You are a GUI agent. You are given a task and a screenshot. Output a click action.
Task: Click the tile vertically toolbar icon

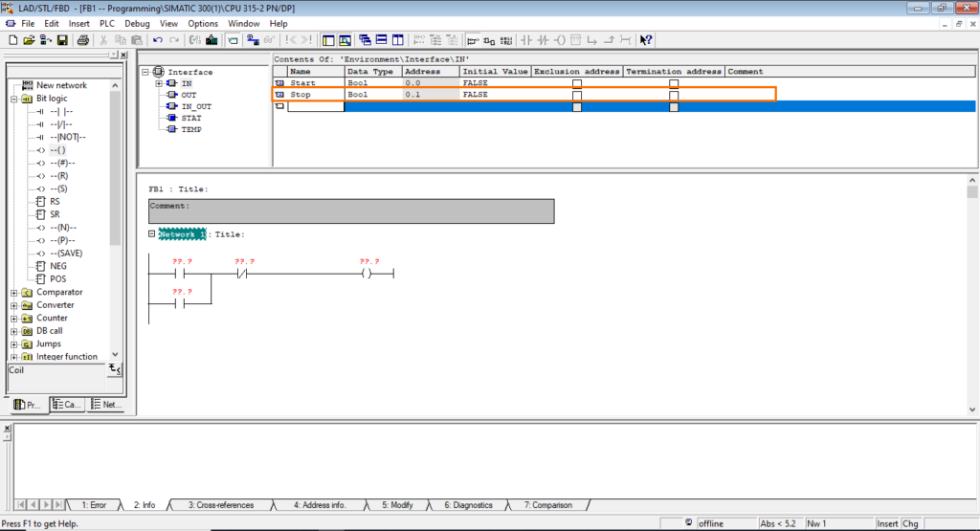pyautogui.click(x=397, y=40)
